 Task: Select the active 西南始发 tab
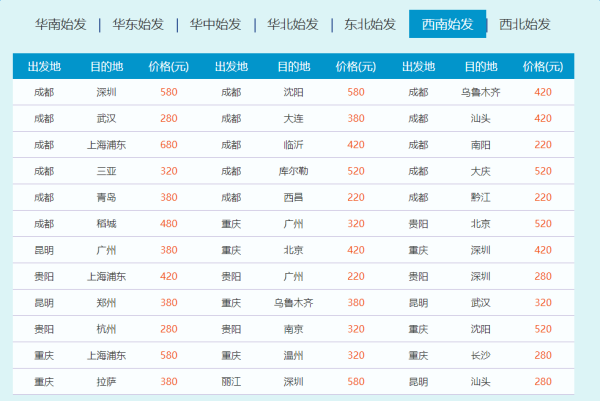[x=447, y=24]
